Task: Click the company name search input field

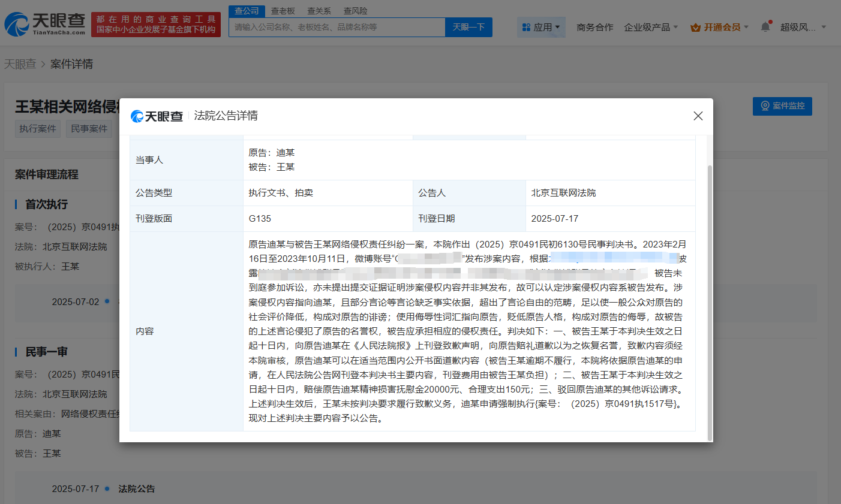Action: 337,28
